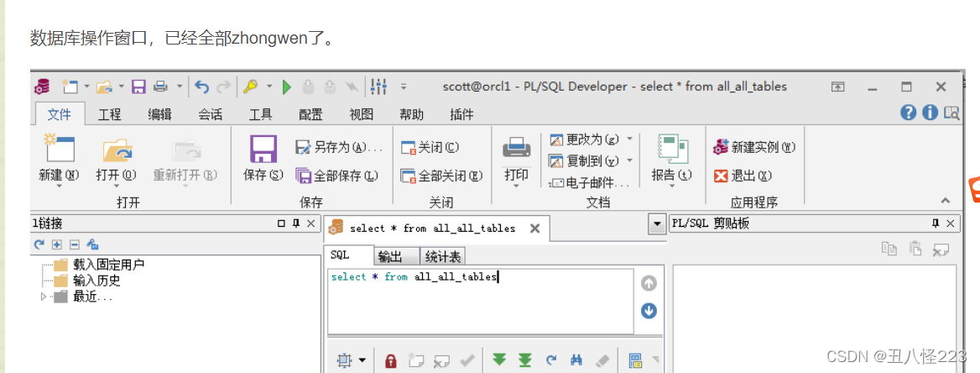Collapse the ribbon with the chevron arrow
Screen dimensions: 980x373
tap(945, 201)
